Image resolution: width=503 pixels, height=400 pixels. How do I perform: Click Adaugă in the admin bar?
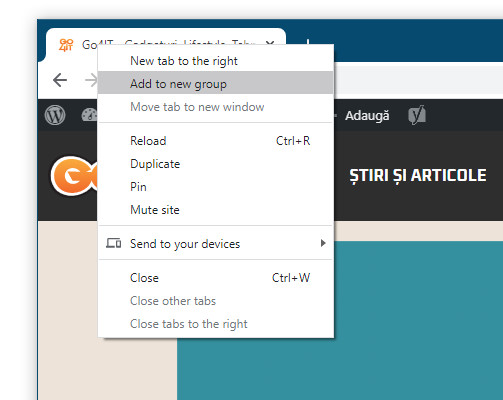[367, 116]
